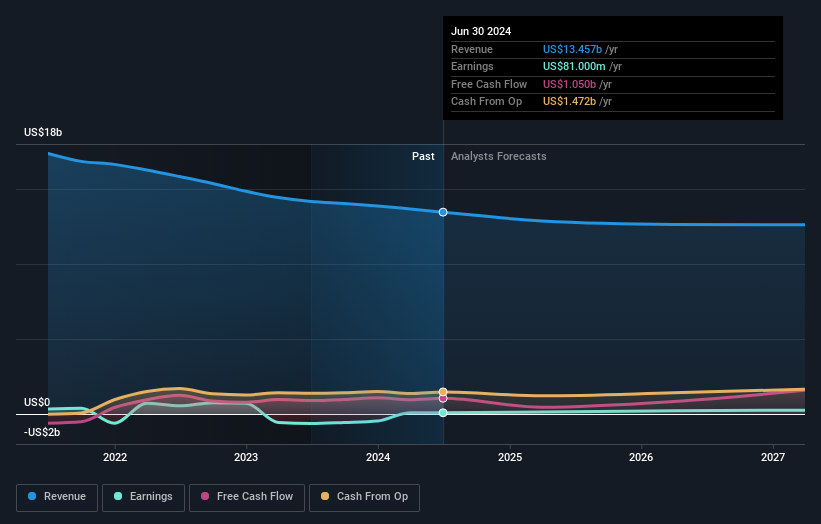
Task: Toggle the Cash From Op legend series
Action: 364,497
